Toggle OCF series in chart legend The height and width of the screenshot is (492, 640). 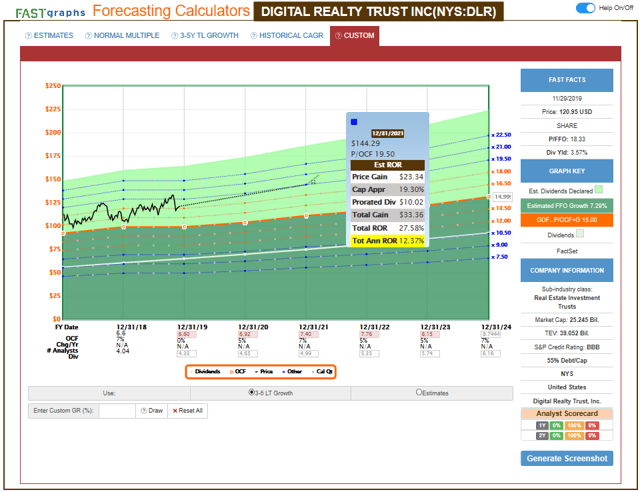tap(238, 372)
